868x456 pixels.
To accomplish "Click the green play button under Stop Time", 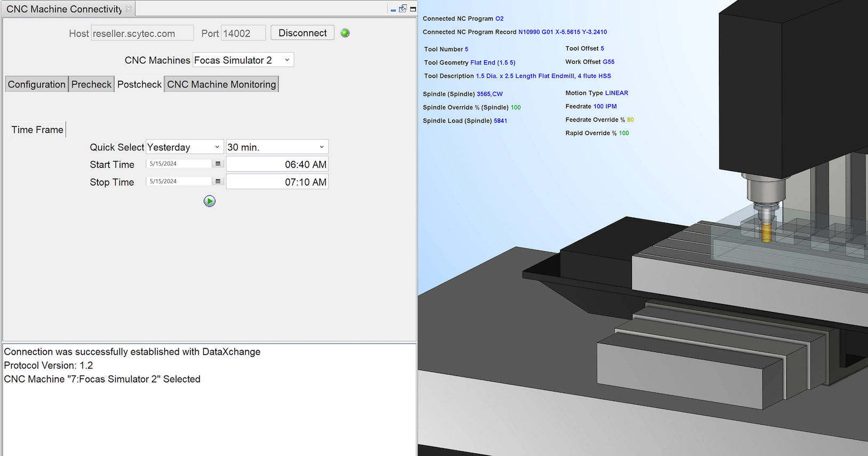I will tap(210, 201).
